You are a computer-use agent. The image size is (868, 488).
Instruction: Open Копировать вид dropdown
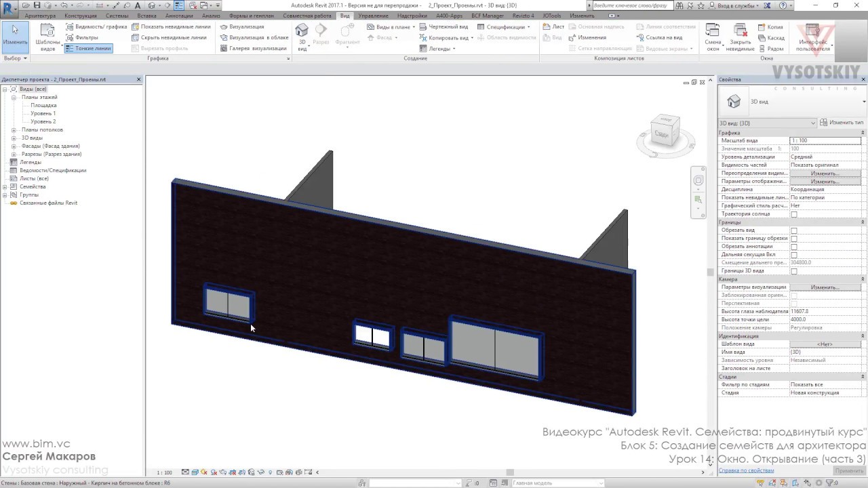pos(446,38)
